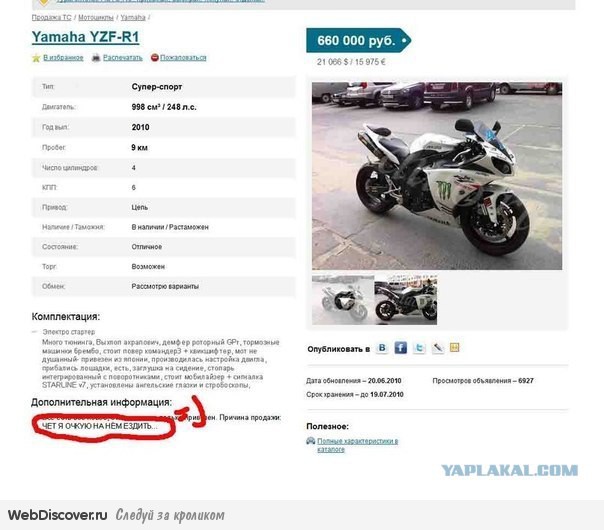Click В избранное link
Viewport: 604px width, 530px height.
coord(63,58)
